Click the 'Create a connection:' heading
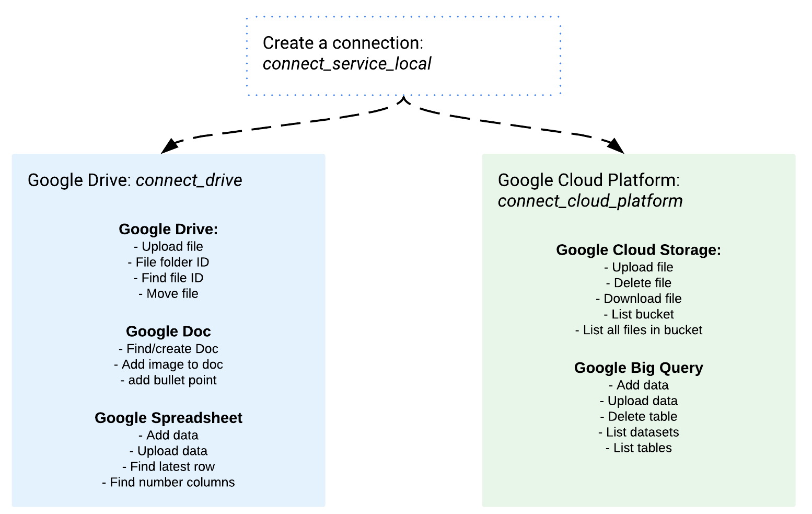Image resolution: width=812 pixels, height=514 pixels. 343,43
